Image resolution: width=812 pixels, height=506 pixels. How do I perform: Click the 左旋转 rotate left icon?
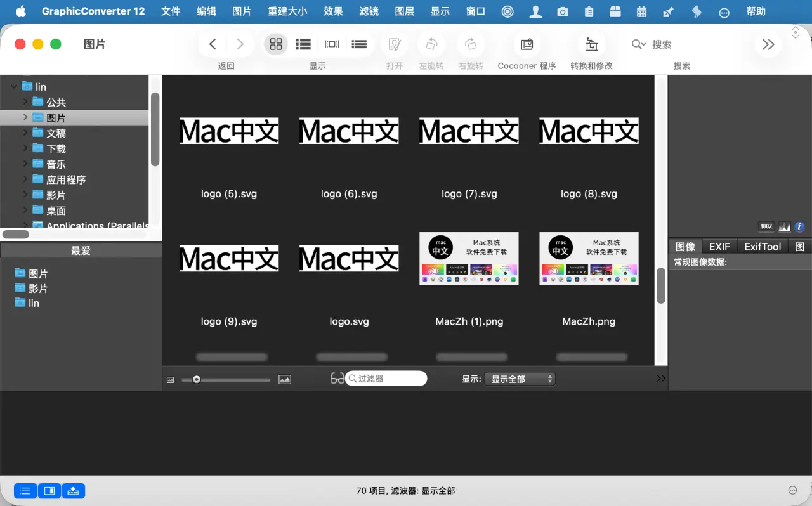[x=431, y=44]
